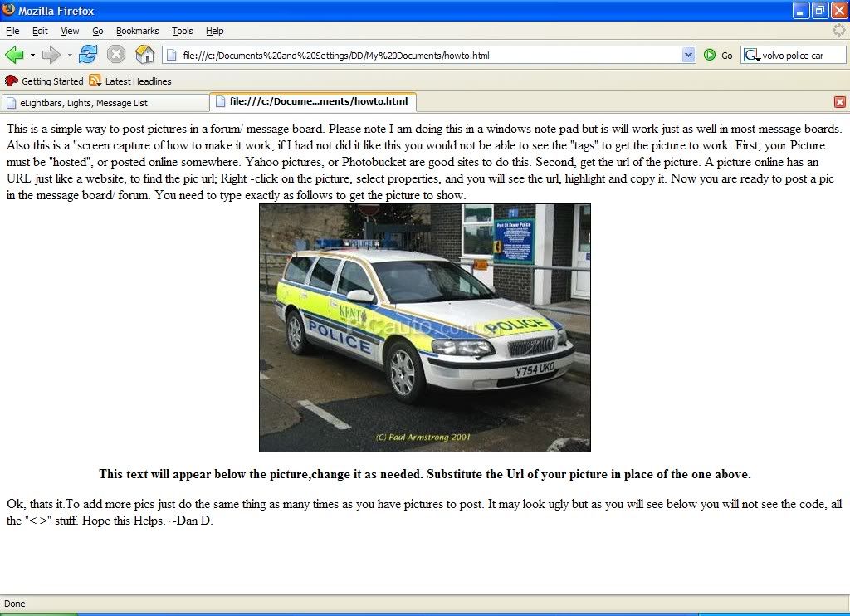Click the Firefox logo in the title bar

coord(8,10)
